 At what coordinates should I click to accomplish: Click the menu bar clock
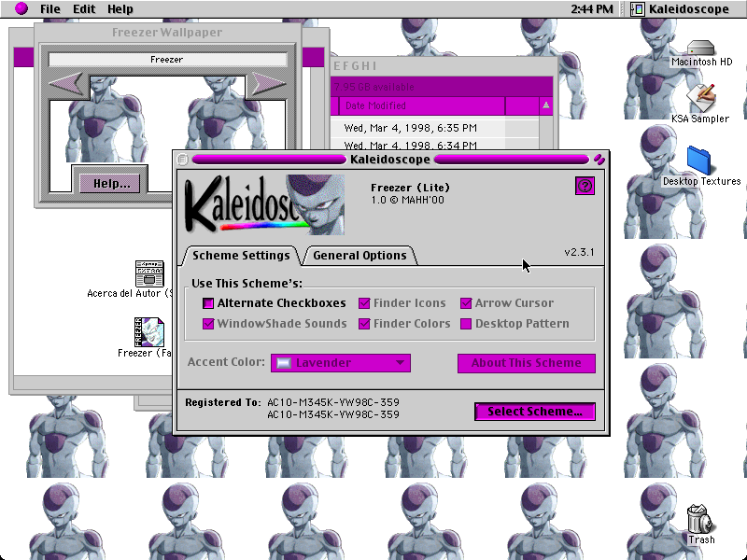tap(591, 9)
